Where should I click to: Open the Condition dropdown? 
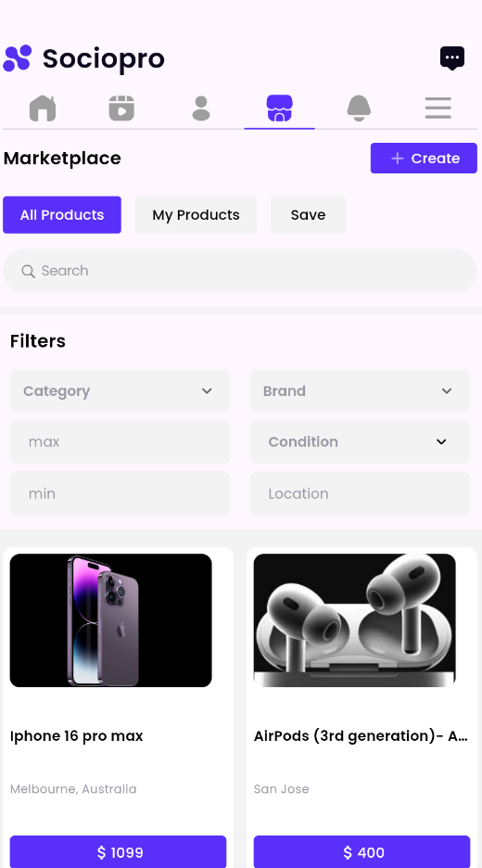(360, 441)
